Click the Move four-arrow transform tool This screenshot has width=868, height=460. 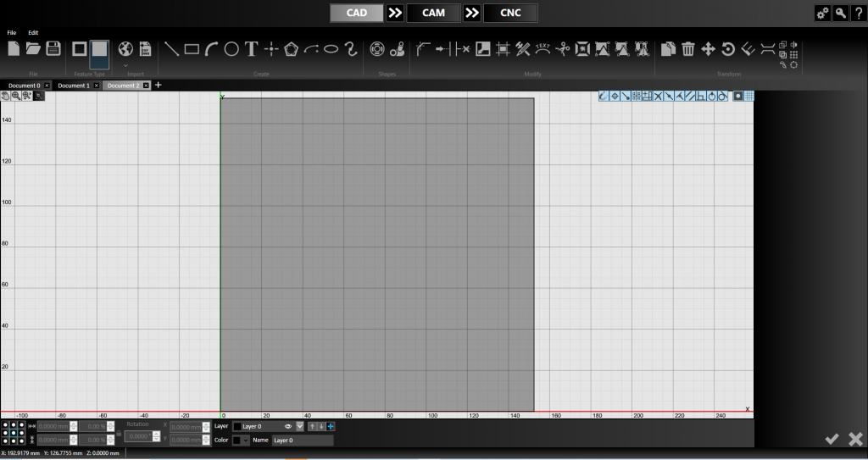[x=708, y=49]
